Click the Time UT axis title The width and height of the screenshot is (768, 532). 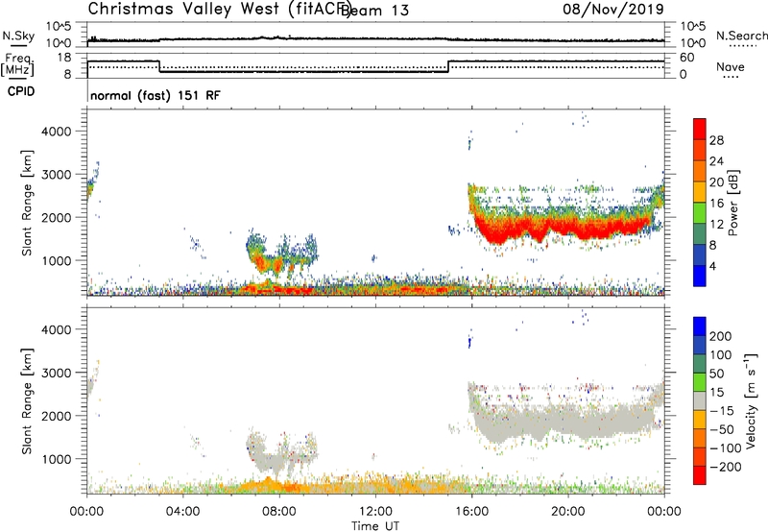(x=375, y=526)
